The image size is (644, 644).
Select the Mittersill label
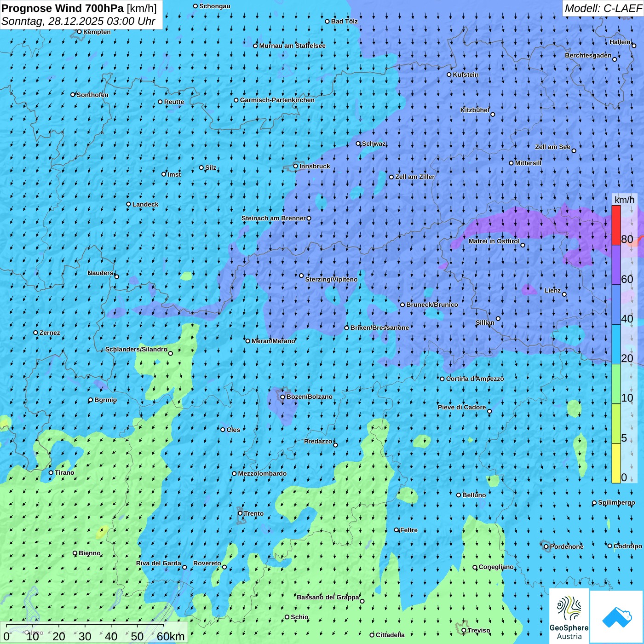tap(529, 163)
